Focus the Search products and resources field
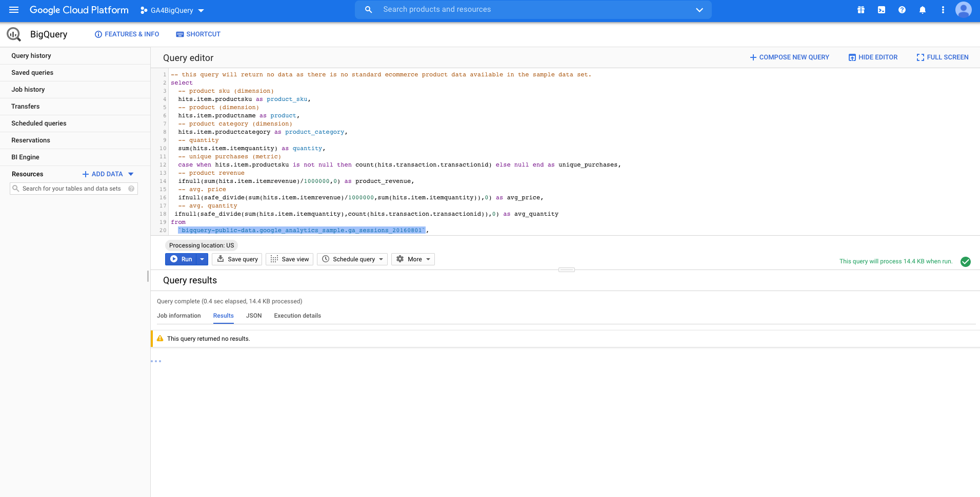Viewport: 980px width, 497px height. click(533, 10)
